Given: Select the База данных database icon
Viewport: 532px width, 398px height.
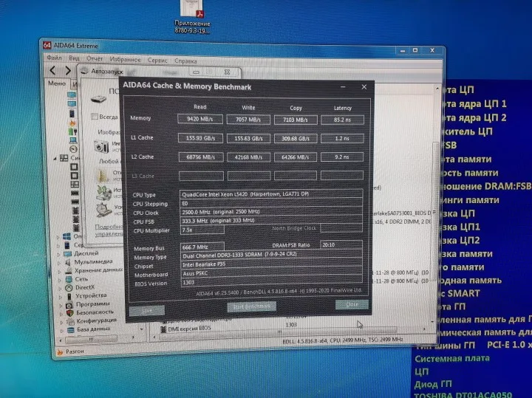Looking at the screenshot, I should pos(71,329).
